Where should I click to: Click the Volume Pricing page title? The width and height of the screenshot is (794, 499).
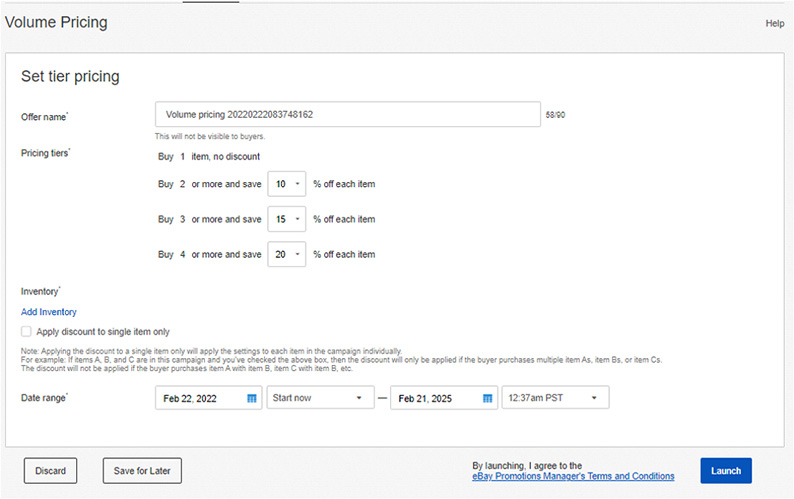54,22
